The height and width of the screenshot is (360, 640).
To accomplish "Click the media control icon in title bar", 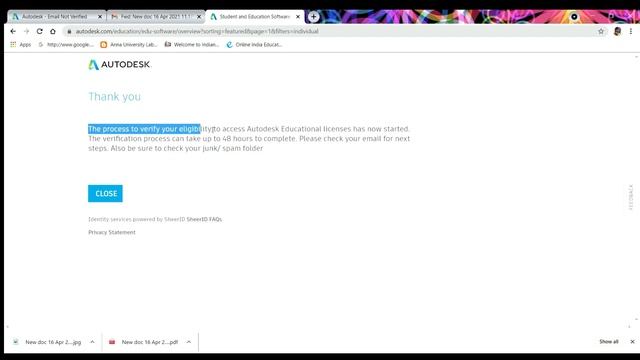I will (574, 17).
